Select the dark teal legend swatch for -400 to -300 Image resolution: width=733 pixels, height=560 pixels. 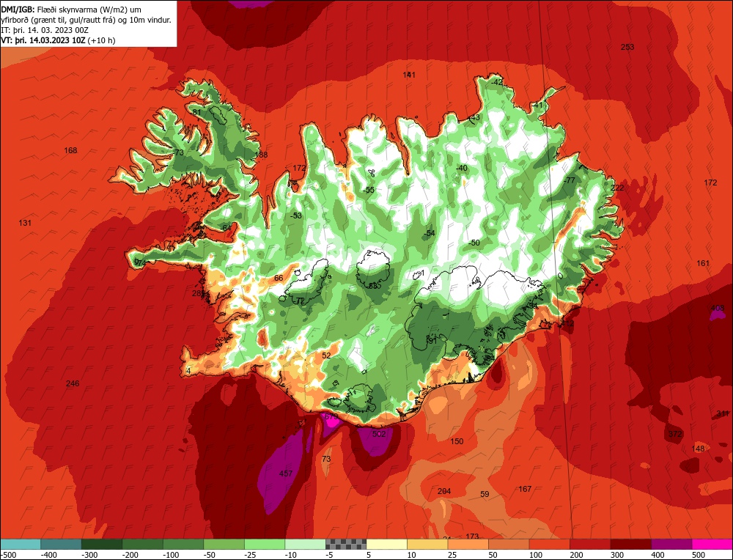[x=61, y=544]
